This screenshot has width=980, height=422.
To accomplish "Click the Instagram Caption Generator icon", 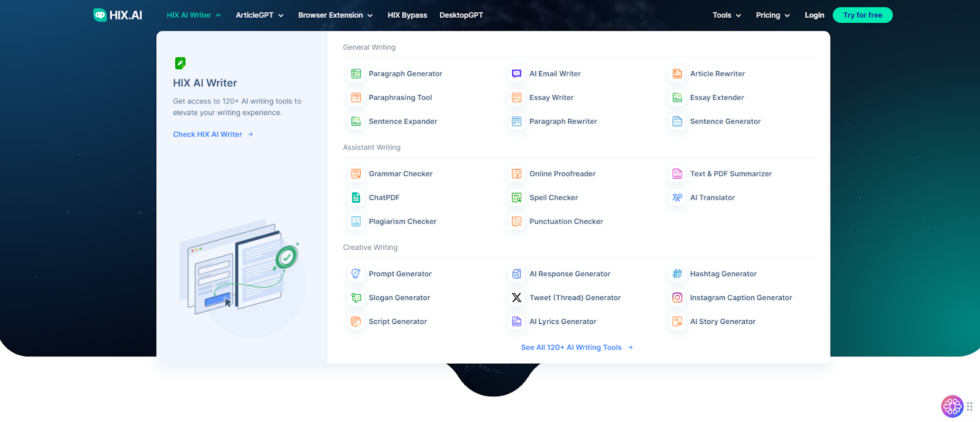I will point(677,298).
